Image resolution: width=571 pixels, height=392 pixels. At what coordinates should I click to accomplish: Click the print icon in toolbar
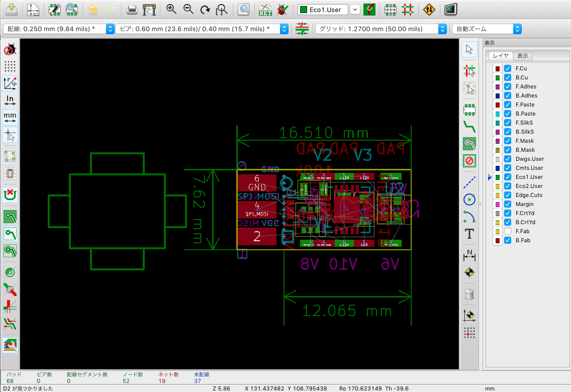click(x=132, y=10)
